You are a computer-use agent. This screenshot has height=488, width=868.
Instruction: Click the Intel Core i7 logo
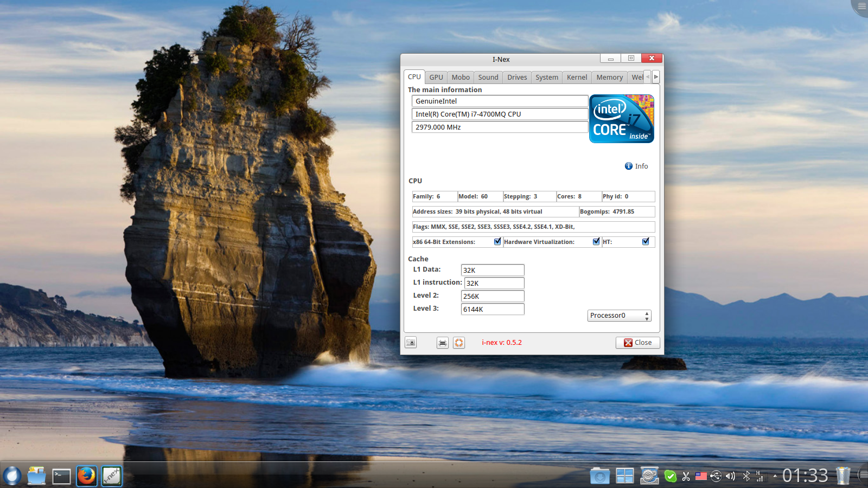pyautogui.click(x=621, y=119)
